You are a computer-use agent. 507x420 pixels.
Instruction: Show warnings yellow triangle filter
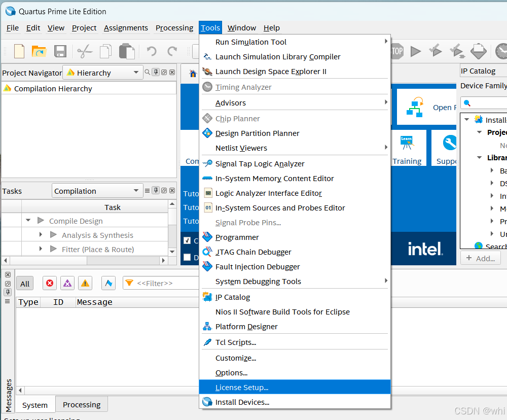click(x=85, y=283)
